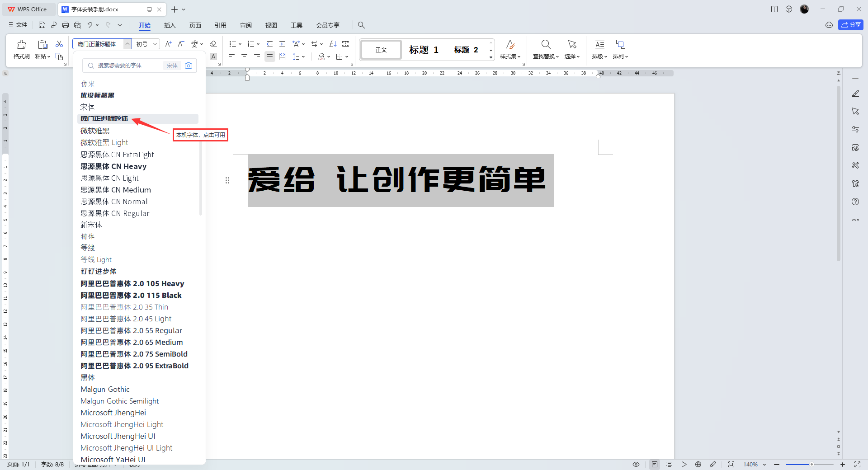868x470 pixels.
Task: Toggle justify alignment (highlighted) button
Action: pos(269,56)
